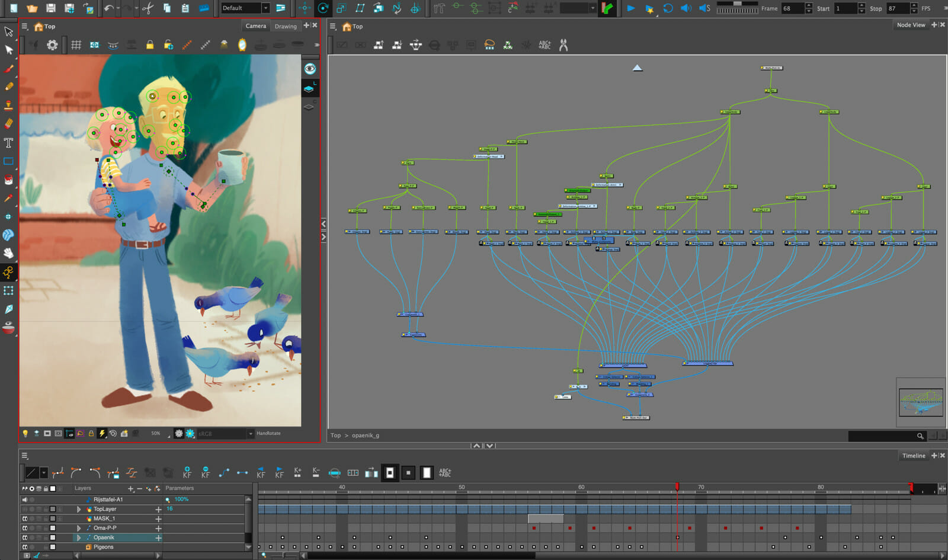Select the Brush tool in the left toolbar

[8, 69]
